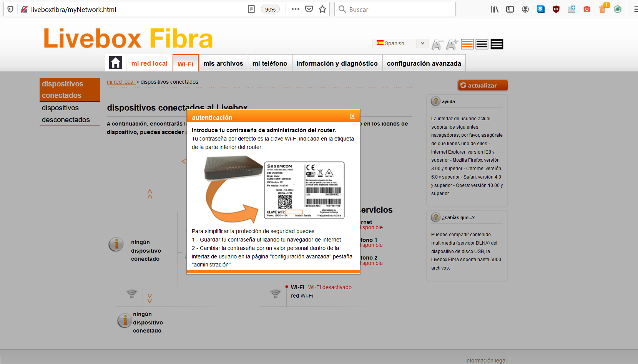Click info icon beside upper ningún dispositivo conectado

(x=116, y=244)
